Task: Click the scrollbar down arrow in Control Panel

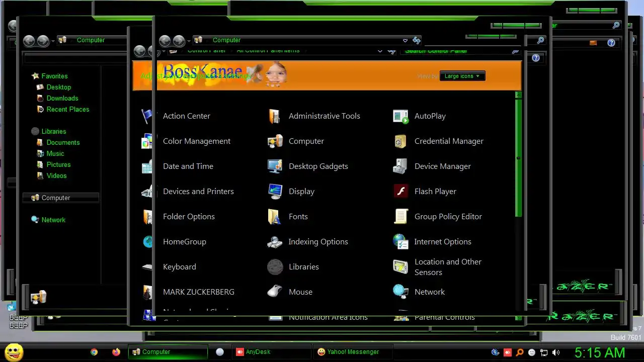Action: (x=518, y=318)
